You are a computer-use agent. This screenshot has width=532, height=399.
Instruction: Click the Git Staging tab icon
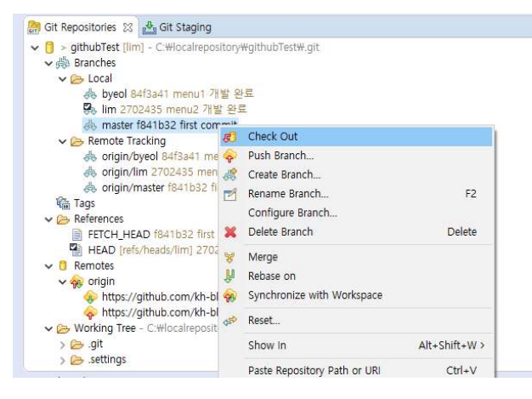point(150,27)
